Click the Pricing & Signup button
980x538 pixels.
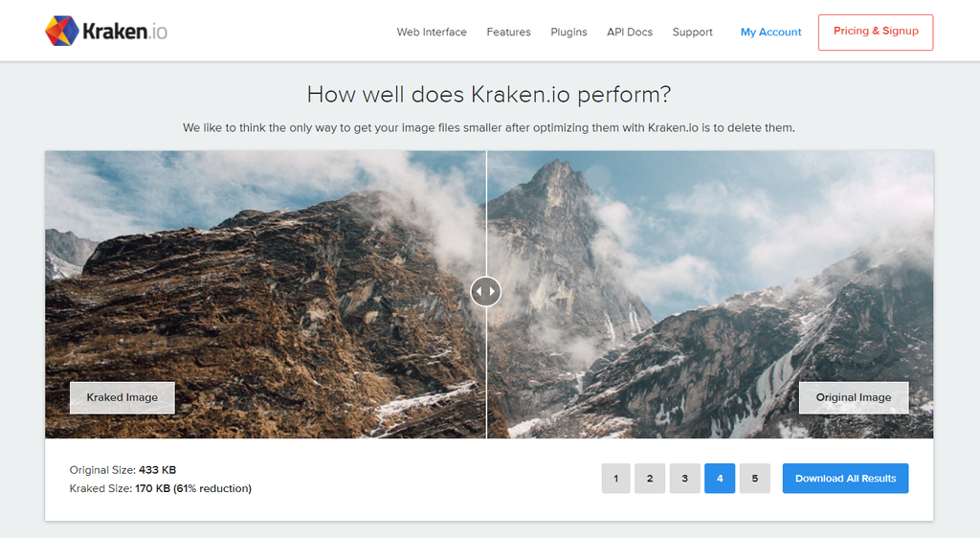(875, 32)
